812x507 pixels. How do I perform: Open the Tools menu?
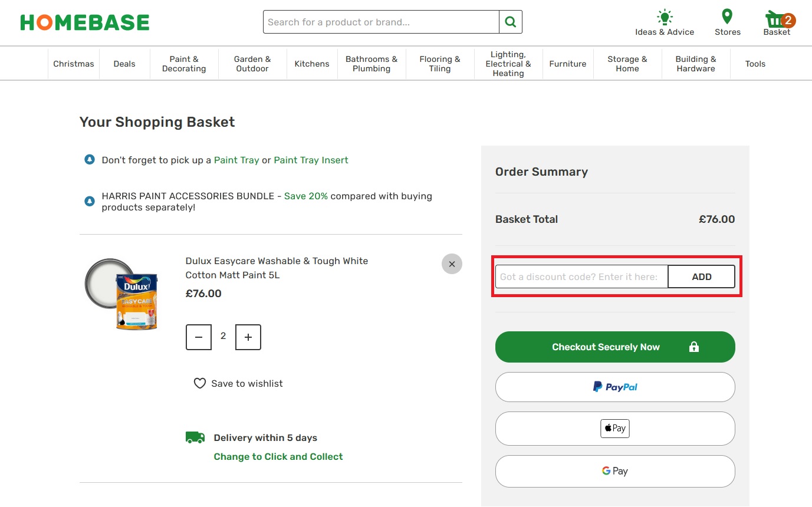click(x=755, y=64)
